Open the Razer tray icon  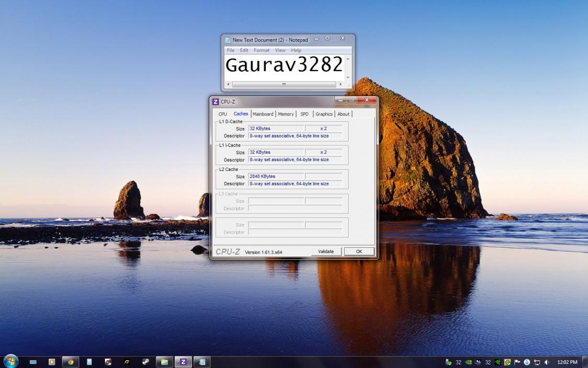point(498,362)
